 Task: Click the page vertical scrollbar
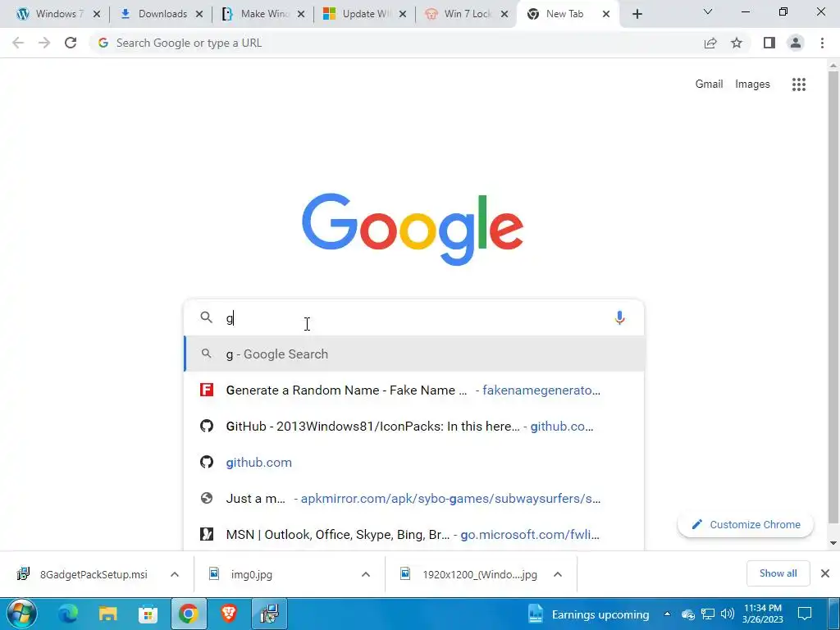833,296
